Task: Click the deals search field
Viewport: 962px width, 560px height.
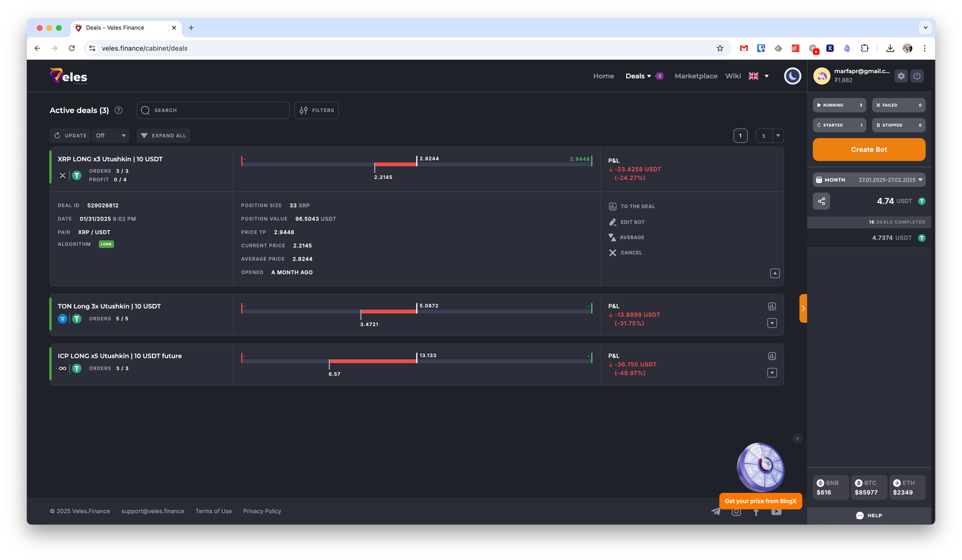Action: pyautogui.click(x=213, y=111)
